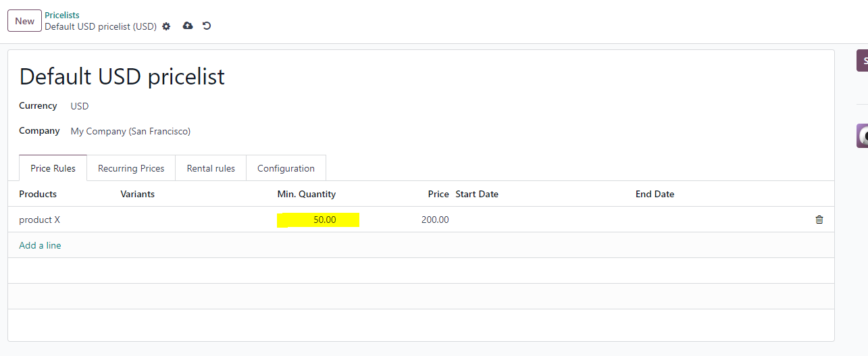This screenshot has height=356, width=868.
Task: Open the Configuration tab
Action: (286, 168)
